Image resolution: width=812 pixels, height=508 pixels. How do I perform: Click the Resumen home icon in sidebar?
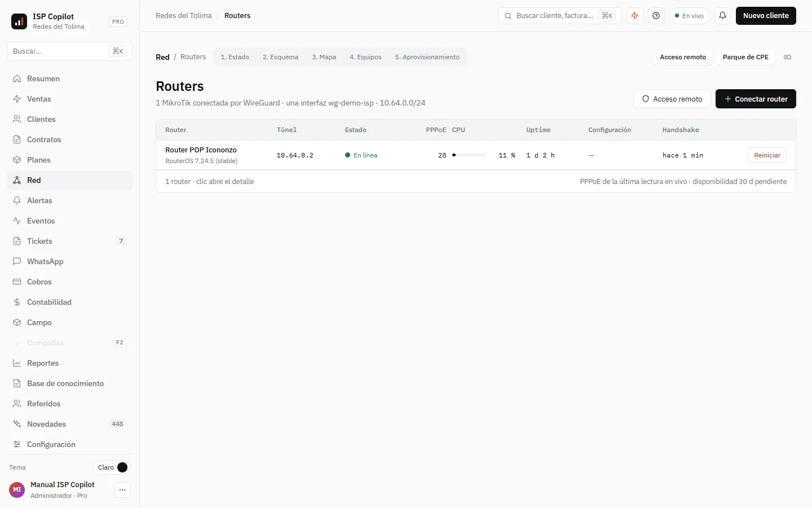[x=17, y=78]
